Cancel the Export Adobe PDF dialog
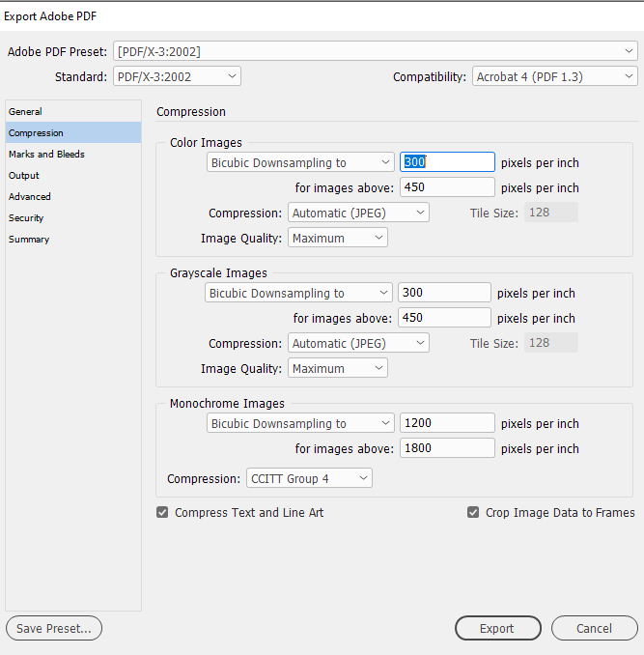This screenshot has width=644, height=655. pos(595,628)
